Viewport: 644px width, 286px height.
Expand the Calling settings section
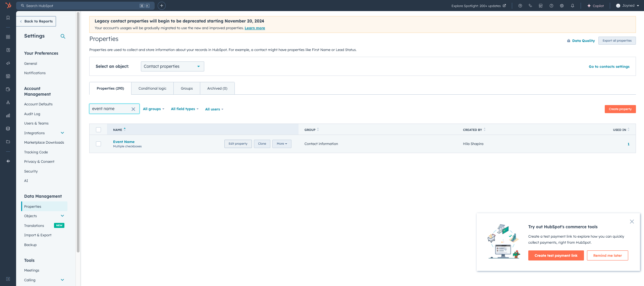pos(62,280)
